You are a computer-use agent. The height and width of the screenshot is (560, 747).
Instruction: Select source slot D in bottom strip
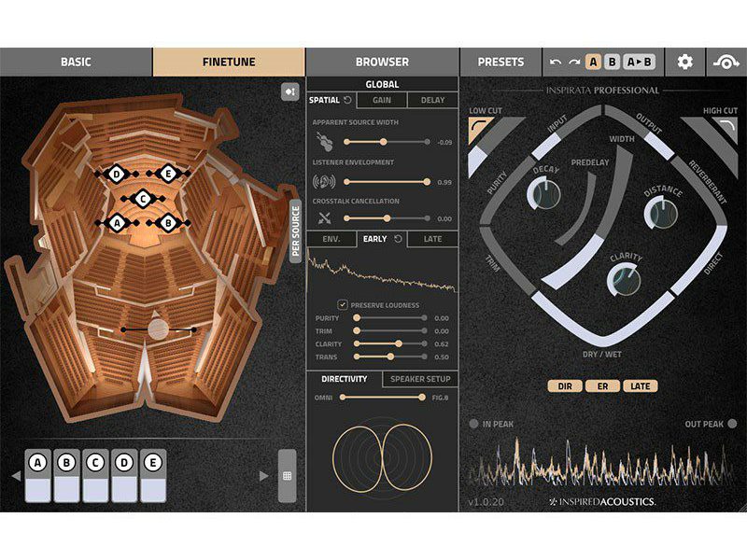(x=124, y=475)
